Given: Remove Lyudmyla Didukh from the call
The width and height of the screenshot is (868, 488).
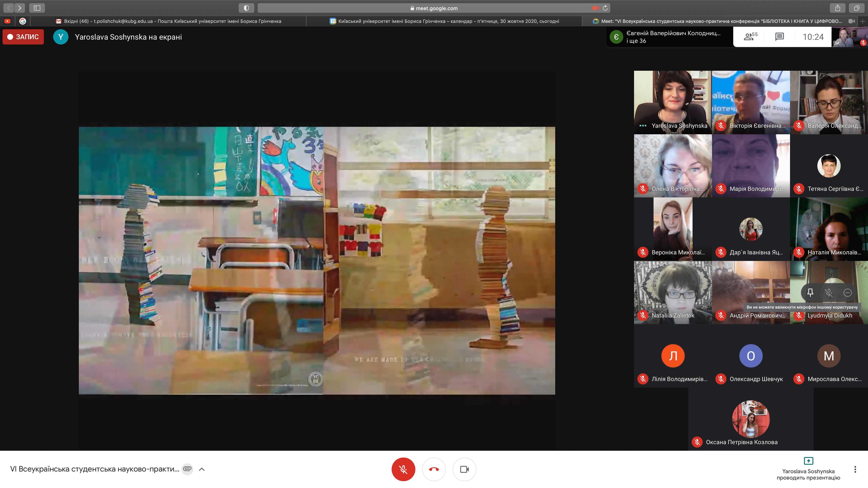Looking at the screenshot, I should tap(847, 293).
